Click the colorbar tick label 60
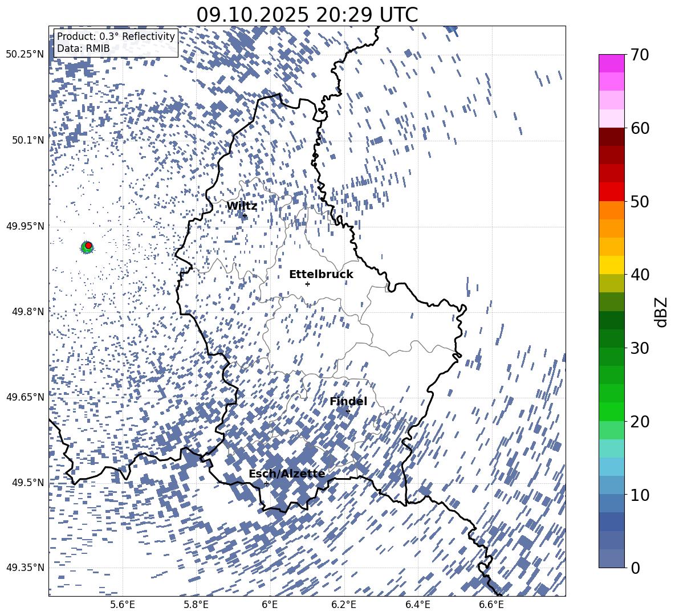Image resolution: width=675 pixels, height=616 pixels. tap(640, 128)
